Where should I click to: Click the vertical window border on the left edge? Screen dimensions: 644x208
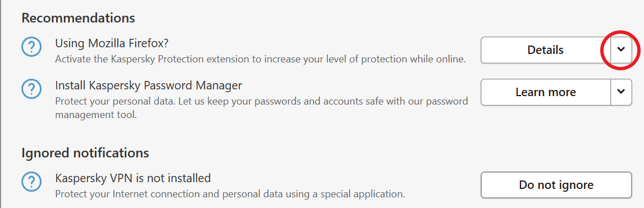point(1,104)
